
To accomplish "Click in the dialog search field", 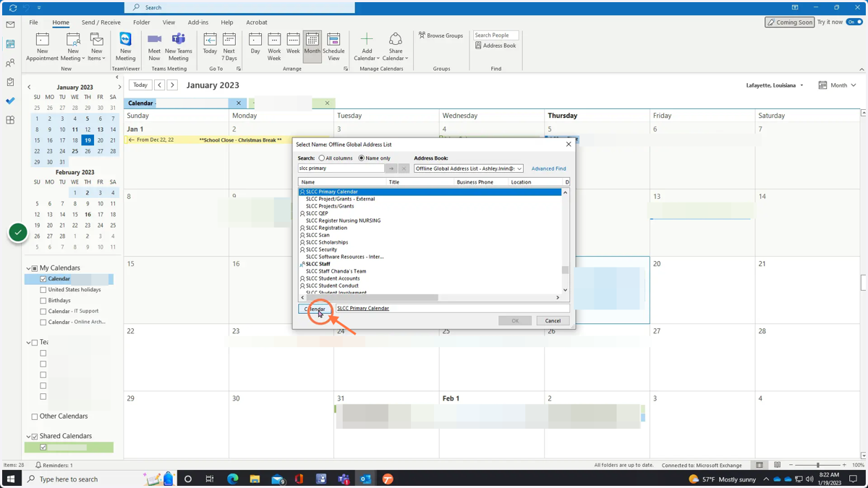I will tap(341, 168).
